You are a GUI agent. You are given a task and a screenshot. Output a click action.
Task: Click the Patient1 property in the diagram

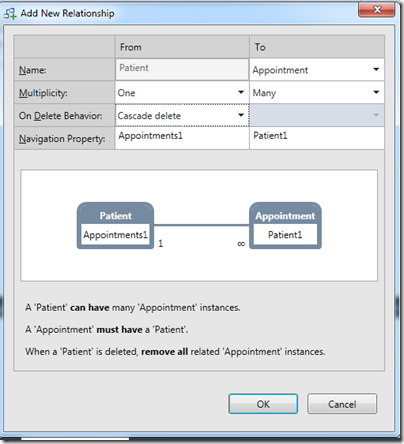pyautogui.click(x=285, y=235)
